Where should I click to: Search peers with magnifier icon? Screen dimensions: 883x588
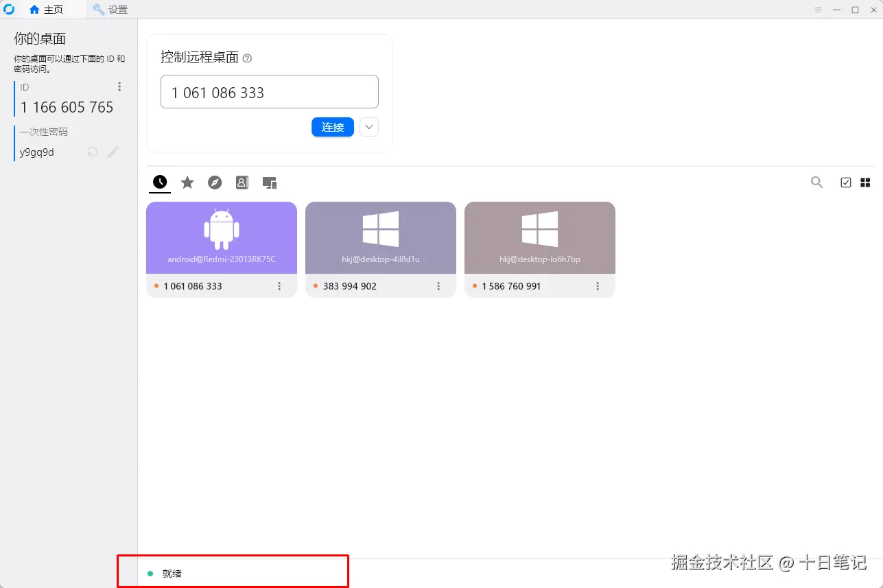pos(816,182)
